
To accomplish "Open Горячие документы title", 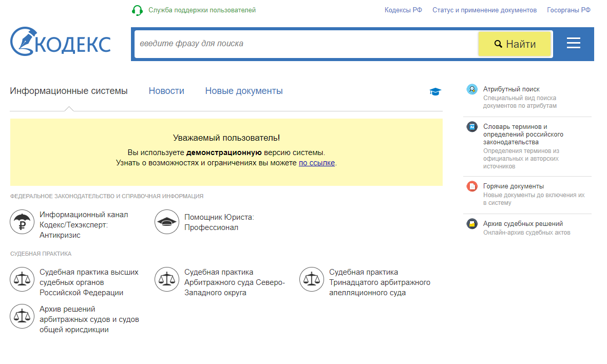I will pyautogui.click(x=514, y=186).
